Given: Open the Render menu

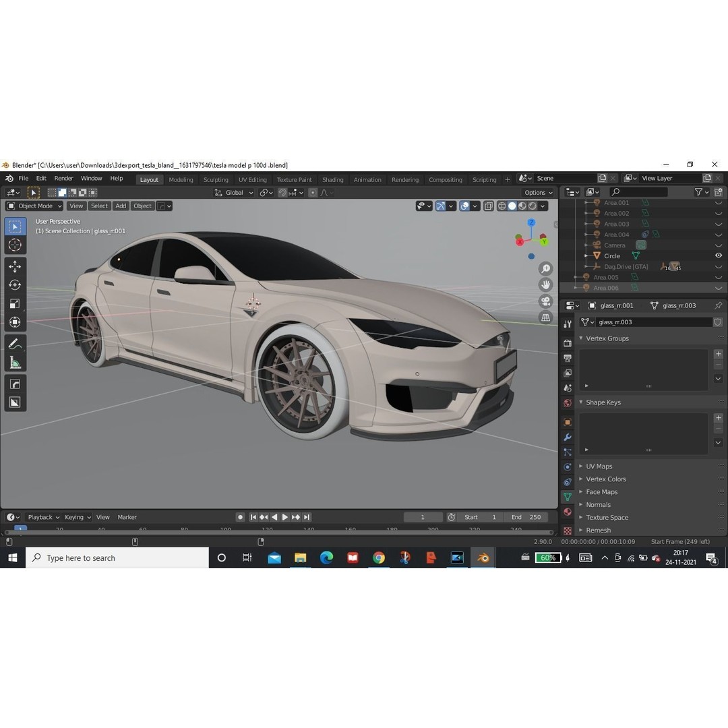Looking at the screenshot, I should (x=63, y=178).
